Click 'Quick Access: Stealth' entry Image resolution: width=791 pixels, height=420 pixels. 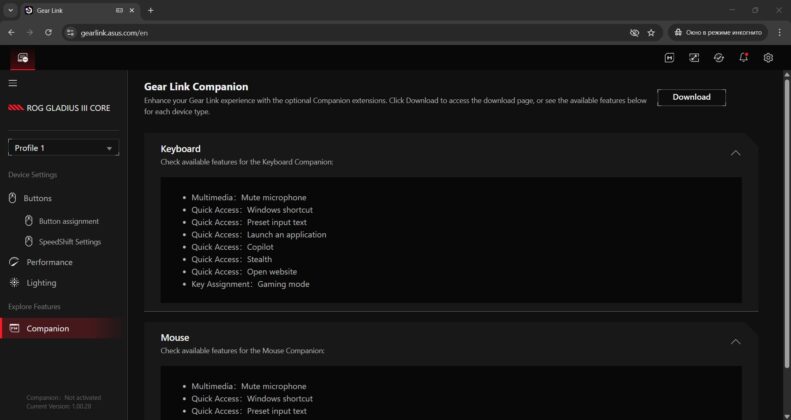(x=232, y=259)
